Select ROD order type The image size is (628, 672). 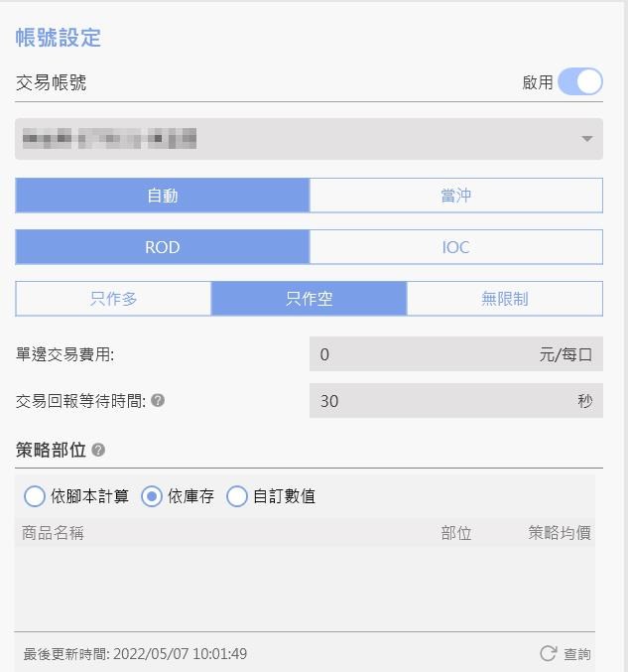click(x=163, y=247)
